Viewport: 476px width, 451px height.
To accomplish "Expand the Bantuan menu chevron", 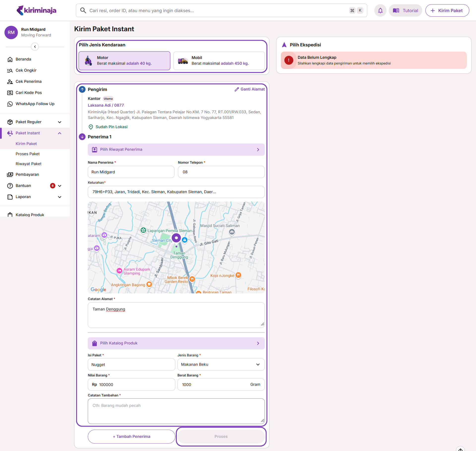I will click(60, 186).
